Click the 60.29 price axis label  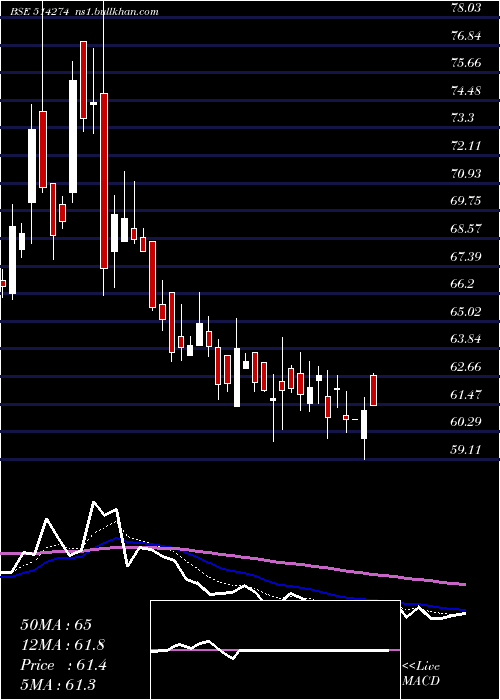coord(466,422)
